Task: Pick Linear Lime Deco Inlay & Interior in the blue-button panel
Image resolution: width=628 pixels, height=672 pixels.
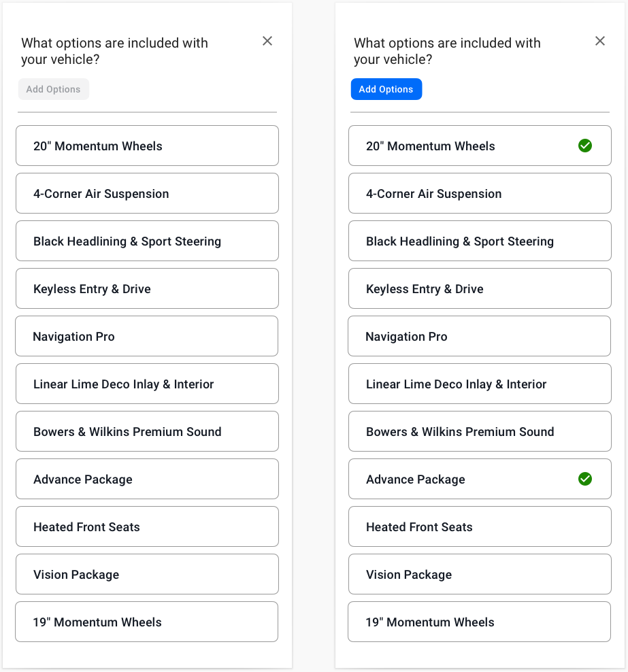Action: point(480,384)
